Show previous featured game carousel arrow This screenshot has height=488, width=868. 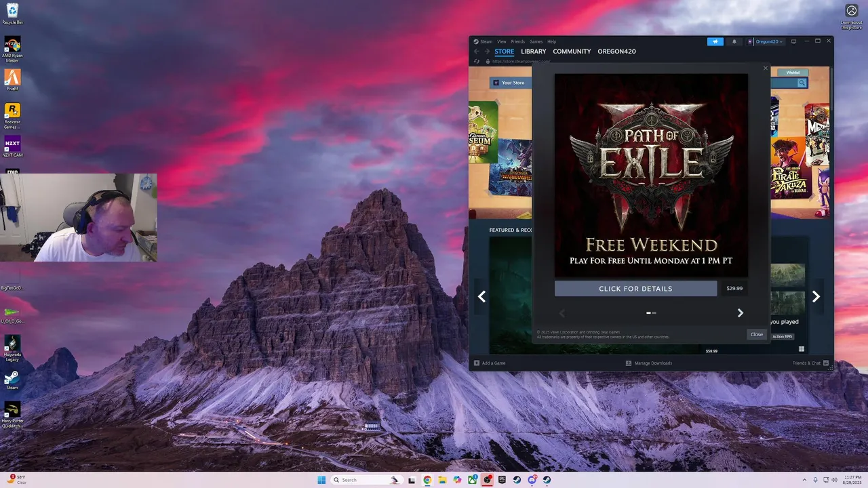(x=481, y=296)
